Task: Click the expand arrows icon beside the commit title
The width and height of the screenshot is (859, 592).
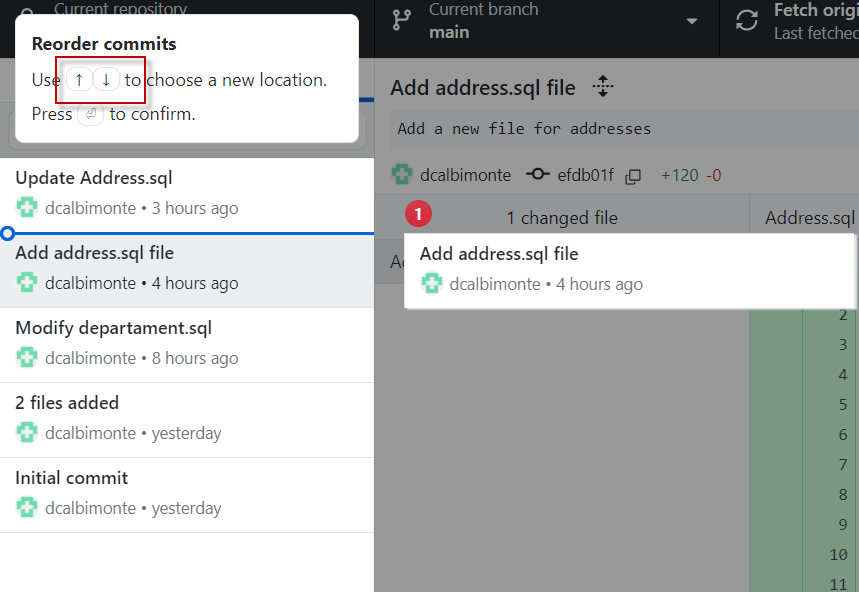Action: tap(602, 87)
